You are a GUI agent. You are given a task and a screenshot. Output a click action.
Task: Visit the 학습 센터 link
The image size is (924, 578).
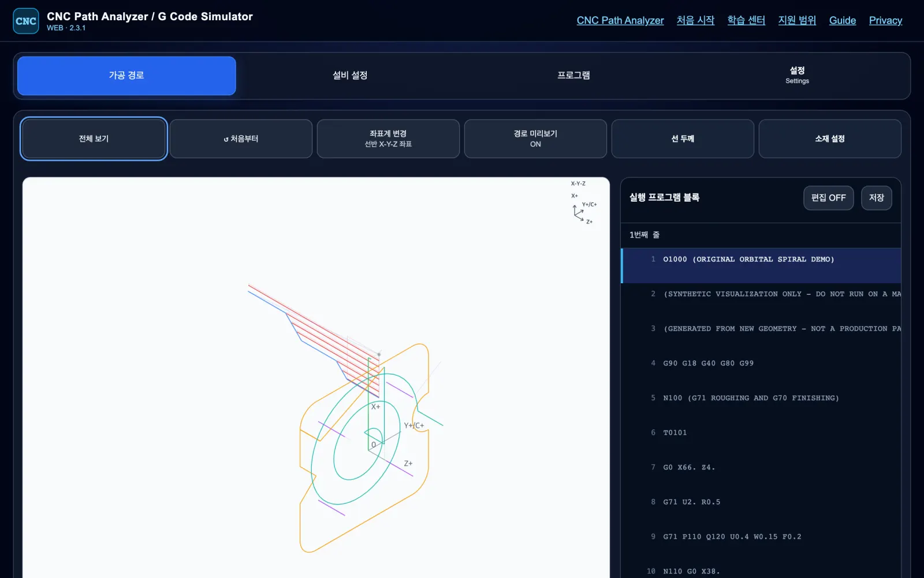click(x=746, y=20)
